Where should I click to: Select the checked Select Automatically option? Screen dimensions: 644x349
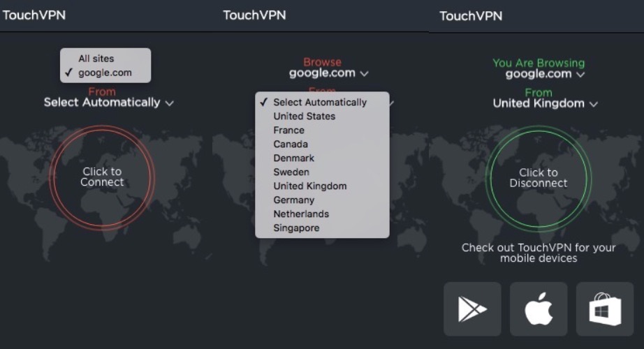pos(320,103)
